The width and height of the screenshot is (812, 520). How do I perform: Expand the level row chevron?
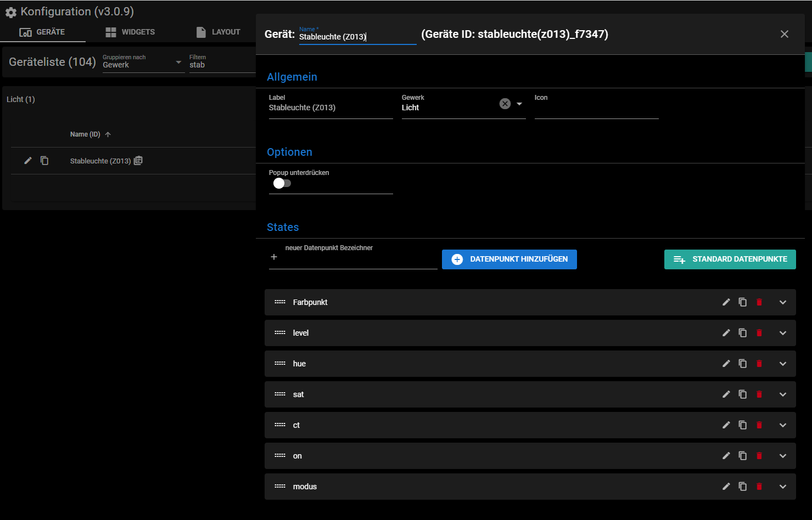pyautogui.click(x=783, y=333)
